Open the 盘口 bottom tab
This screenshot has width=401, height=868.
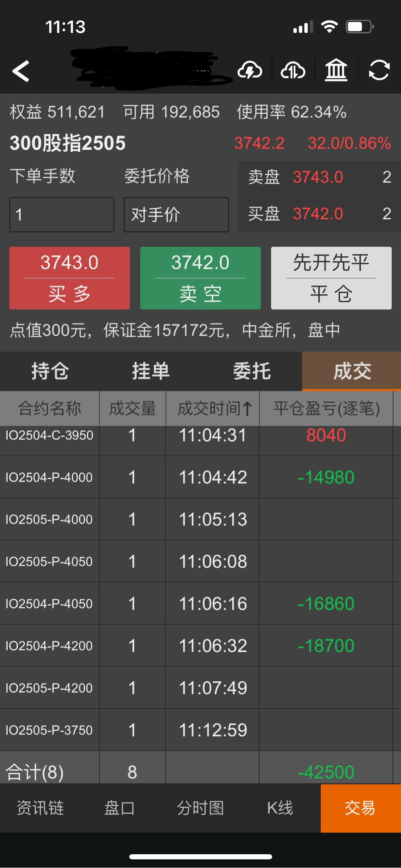coord(120,808)
